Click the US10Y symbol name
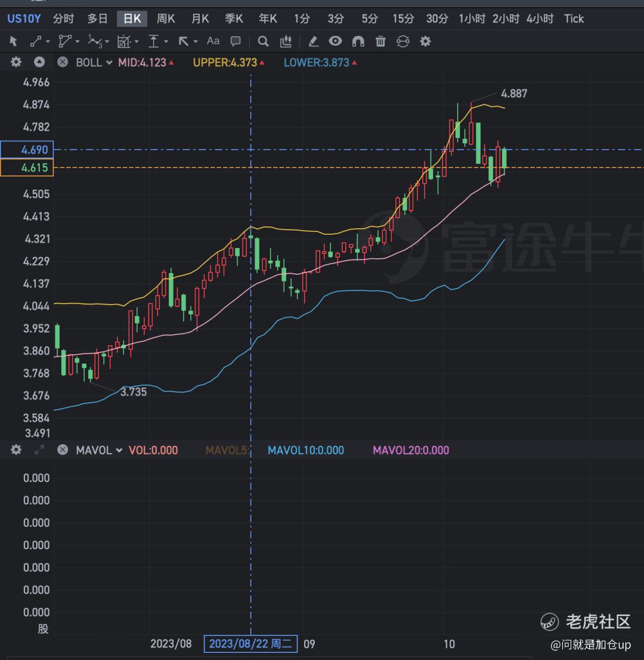Screen dimensions: 644x660 24,18
